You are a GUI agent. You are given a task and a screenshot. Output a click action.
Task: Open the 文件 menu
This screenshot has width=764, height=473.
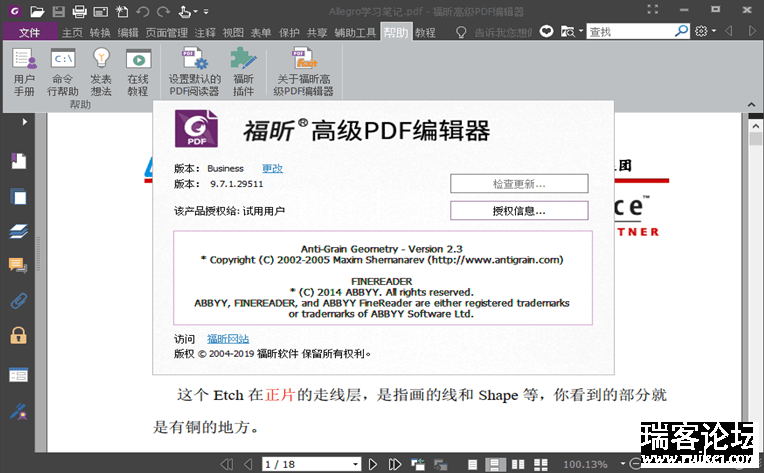tap(29, 32)
